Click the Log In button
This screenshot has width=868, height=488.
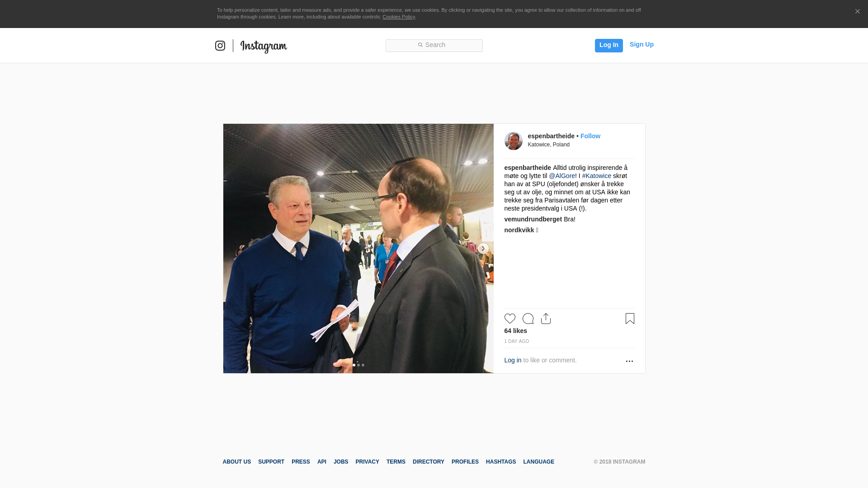click(x=609, y=46)
